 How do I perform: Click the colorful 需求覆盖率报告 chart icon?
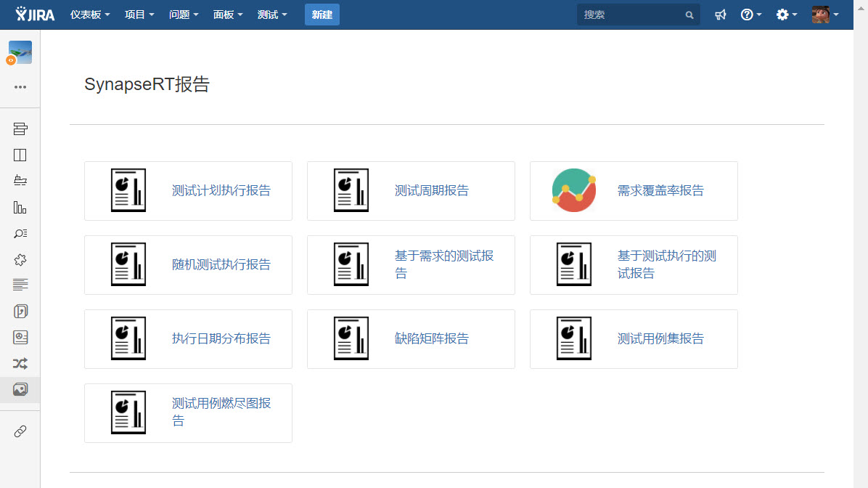[574, 190]
